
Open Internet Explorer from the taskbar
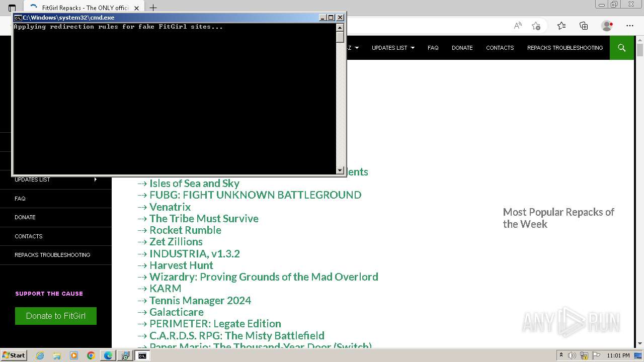tap(40, 355)
